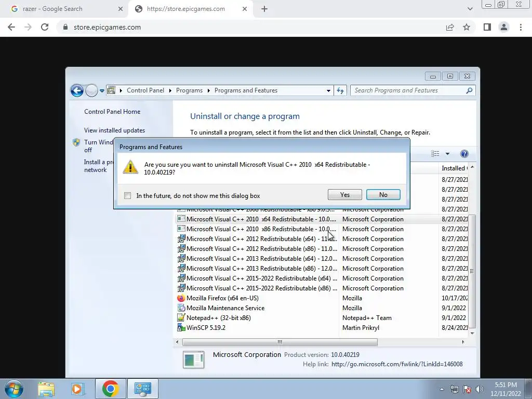Viewport: 532px width, 399px height.
Task: Show hidden system tray icons
Action: (x=442, y=389)
